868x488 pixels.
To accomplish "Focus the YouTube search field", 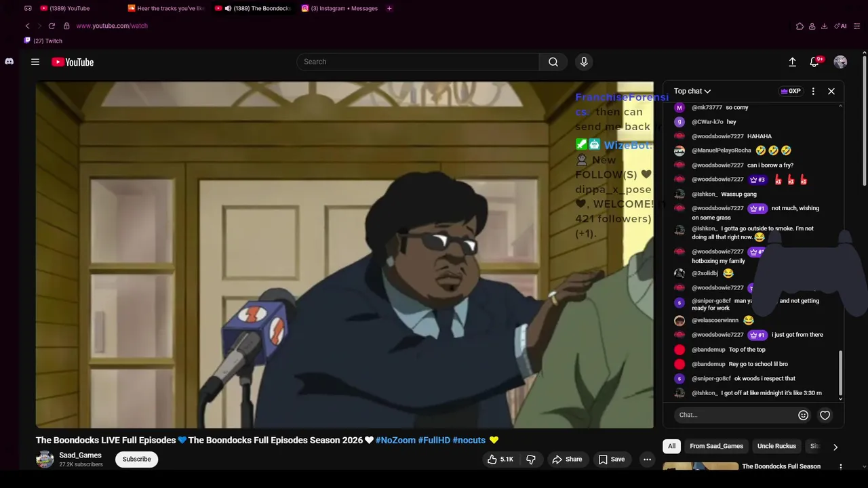I will click(418, 62).
